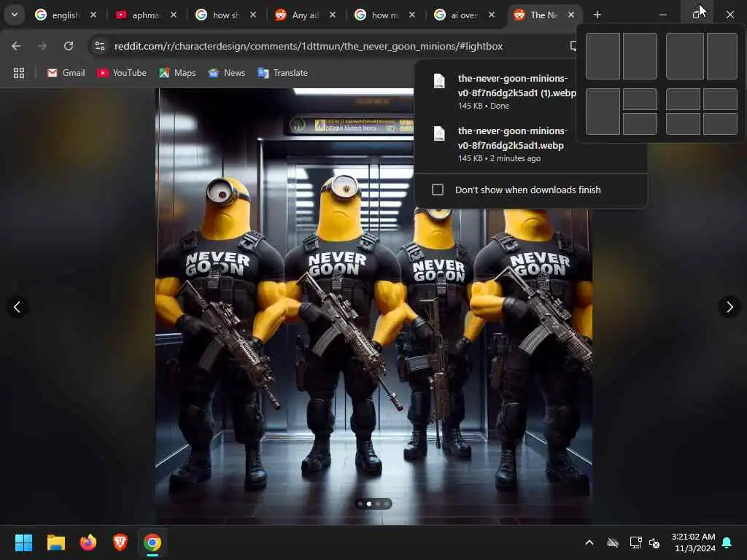The height and width of the screenshot is (560, 747).
Task: Click the Never Goon minions image
Action: (373, 307)
